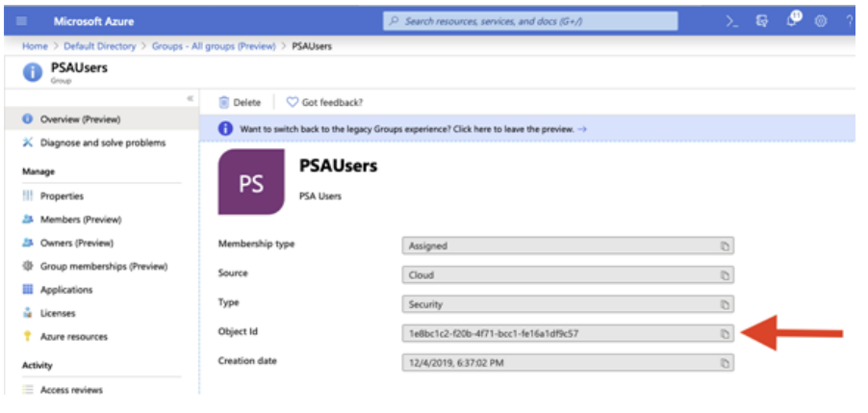Copy the Source field value
868x413 pixels.
[x=724, y=275]
